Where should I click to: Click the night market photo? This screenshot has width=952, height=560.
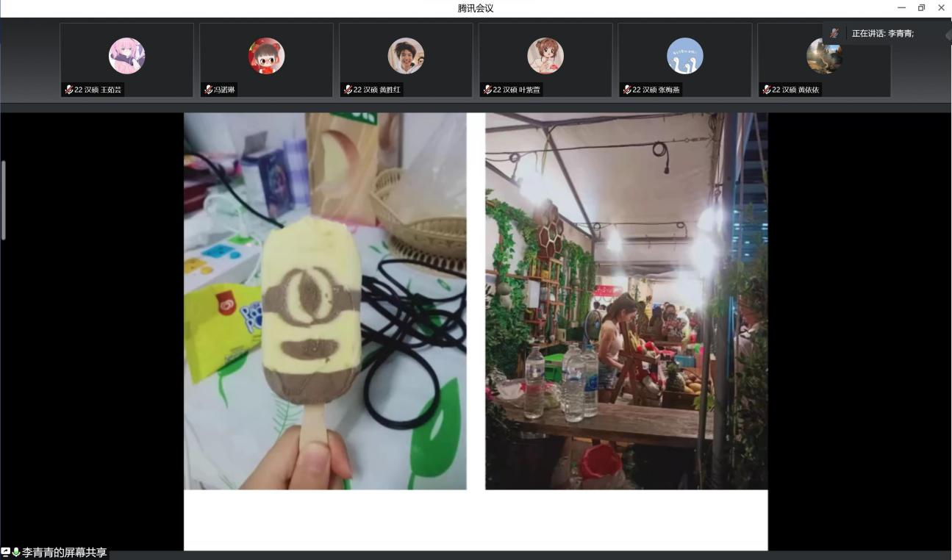click(626, 301)
